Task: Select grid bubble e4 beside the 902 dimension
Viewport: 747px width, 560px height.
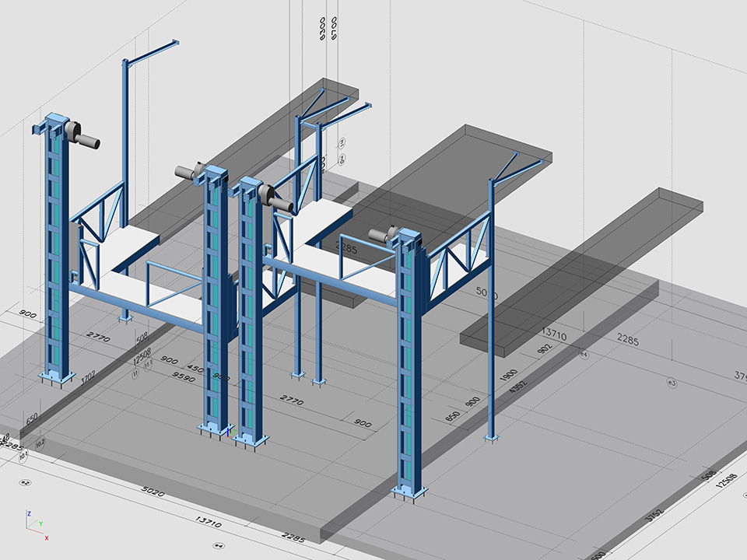Action: click(x=584, y=355)
